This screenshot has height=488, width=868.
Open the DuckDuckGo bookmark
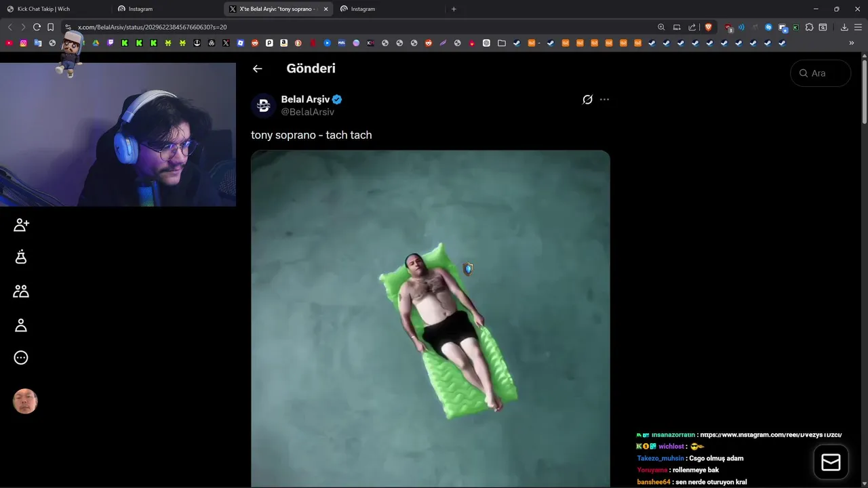coord(298,43)
